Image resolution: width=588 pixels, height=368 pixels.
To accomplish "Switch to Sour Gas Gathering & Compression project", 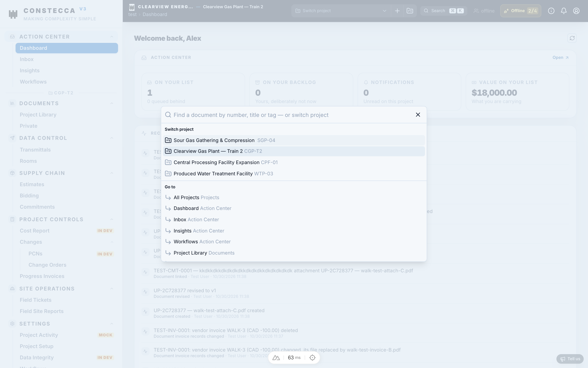I will (294, 140).
